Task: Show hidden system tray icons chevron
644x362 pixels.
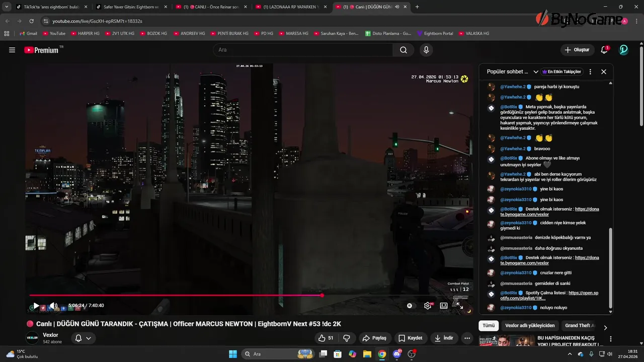Action: pos(570,354)
